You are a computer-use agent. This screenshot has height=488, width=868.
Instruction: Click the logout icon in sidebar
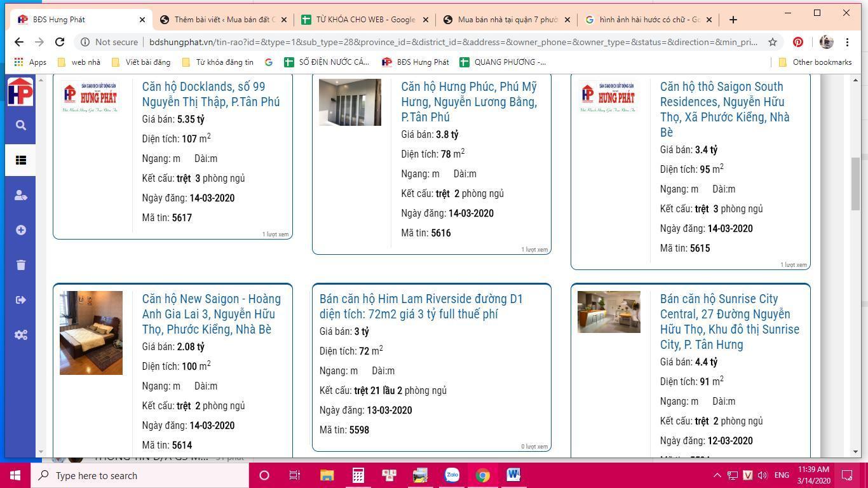(x=20, y=300)
